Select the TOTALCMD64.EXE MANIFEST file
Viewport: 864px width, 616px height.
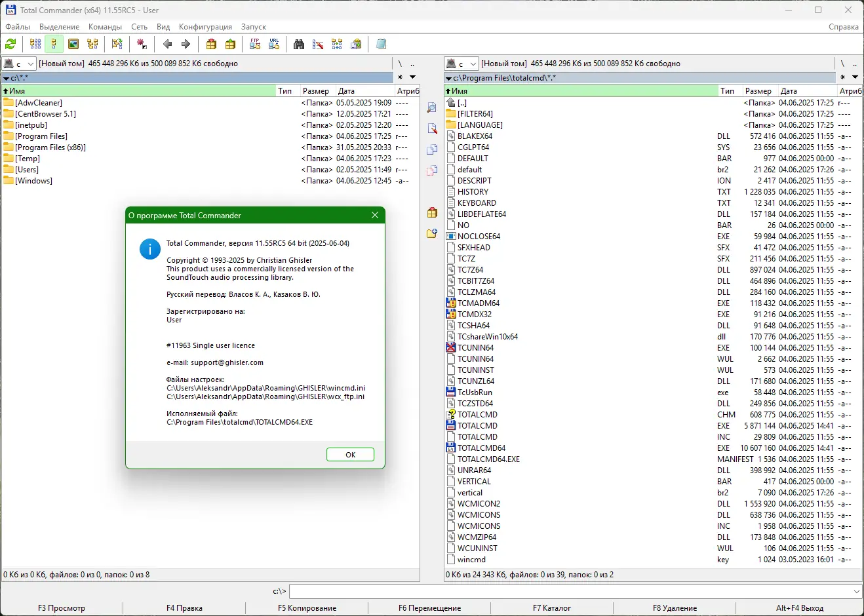(653, 459)
